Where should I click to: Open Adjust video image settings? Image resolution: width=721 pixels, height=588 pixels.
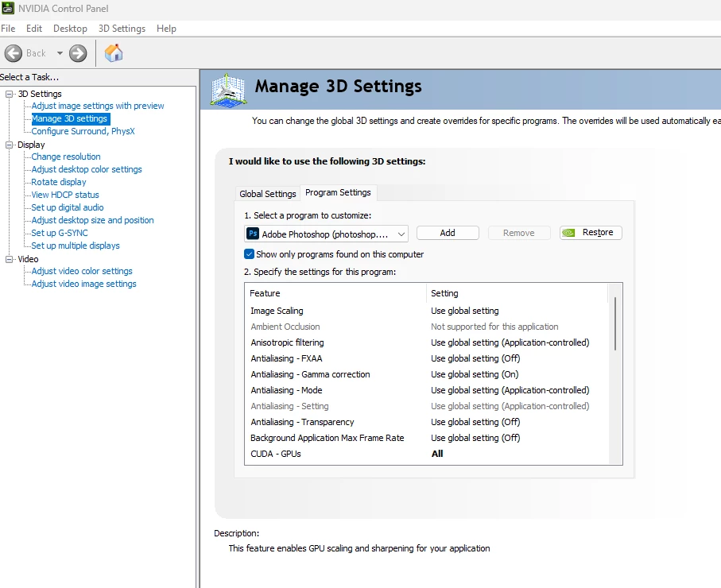pos(83,284)
